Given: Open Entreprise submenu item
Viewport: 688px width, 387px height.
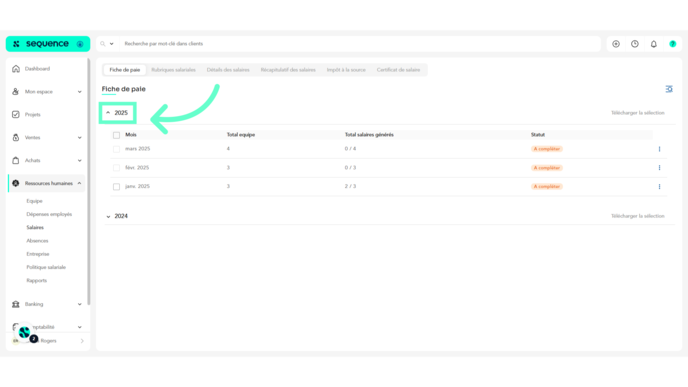Looking at the screenshot, I should 38,254.
